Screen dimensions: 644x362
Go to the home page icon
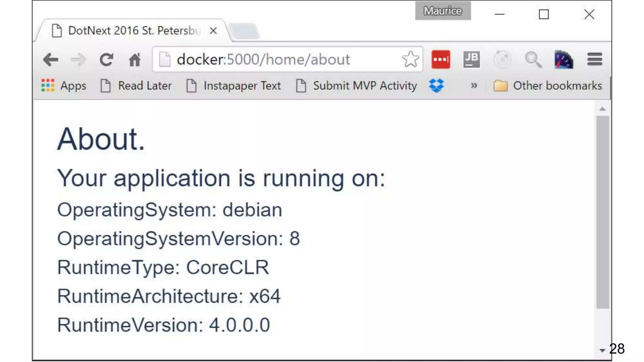(135, 60)
